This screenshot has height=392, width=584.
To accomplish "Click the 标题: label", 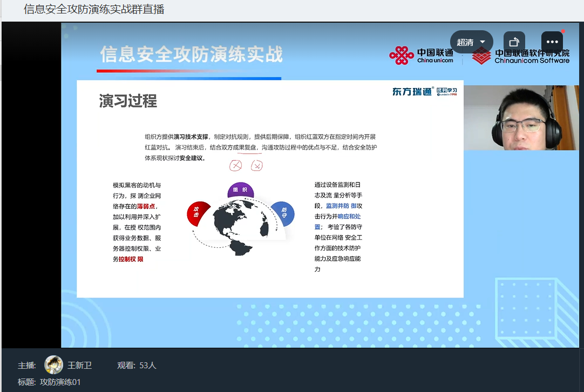I will click(27, 382).
